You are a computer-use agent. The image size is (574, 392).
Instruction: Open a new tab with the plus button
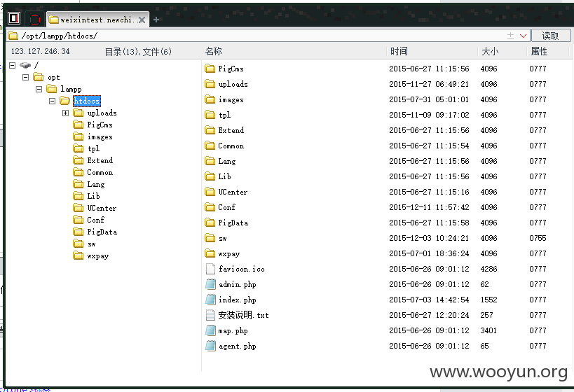tap(156, 20)
